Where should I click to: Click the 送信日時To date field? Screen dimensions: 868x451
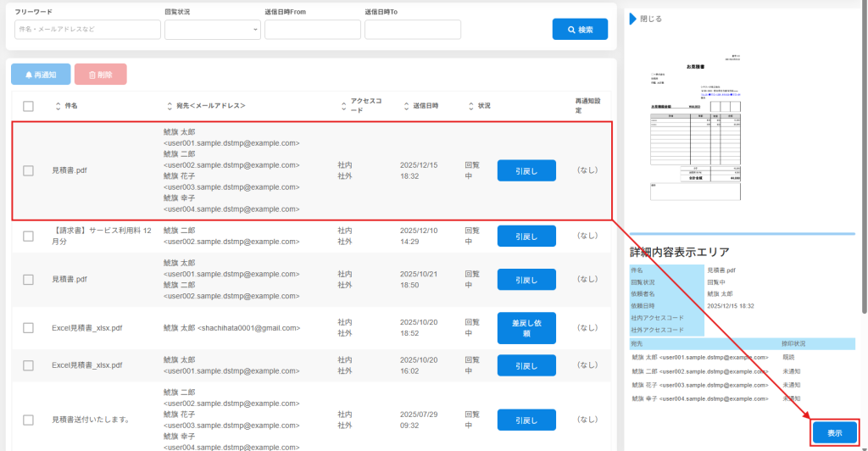pyautogui.click(x=412, y=30)
